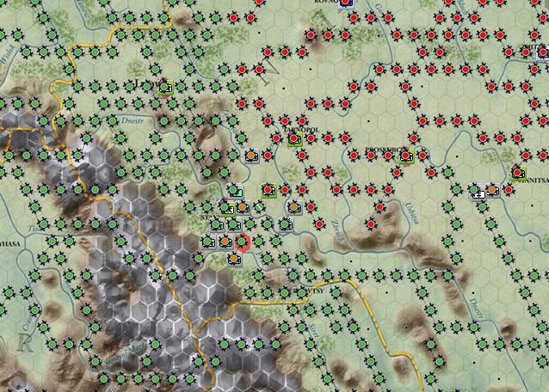Screen dimensions: 549x392
Task: Select the left grey unit below Stanislav label
Action: pyautogui.click(x=217, y=225)
